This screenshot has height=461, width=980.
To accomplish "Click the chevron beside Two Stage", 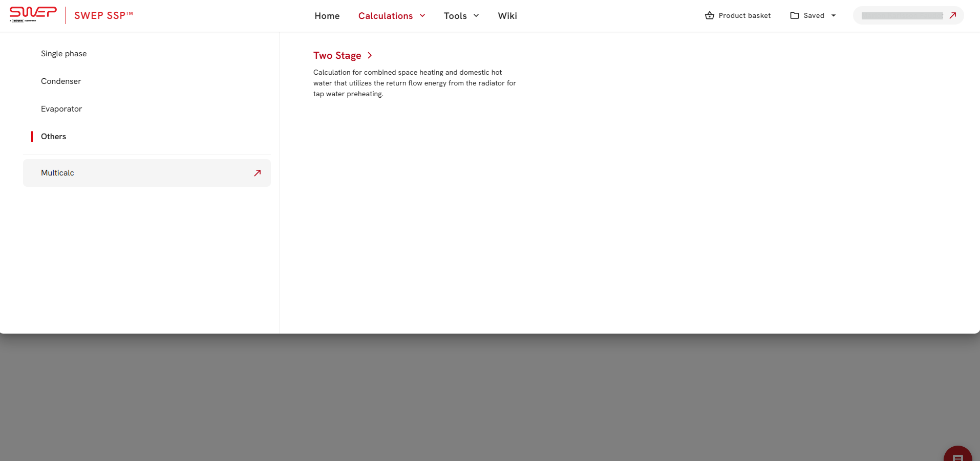I will [x=370, y=55].
